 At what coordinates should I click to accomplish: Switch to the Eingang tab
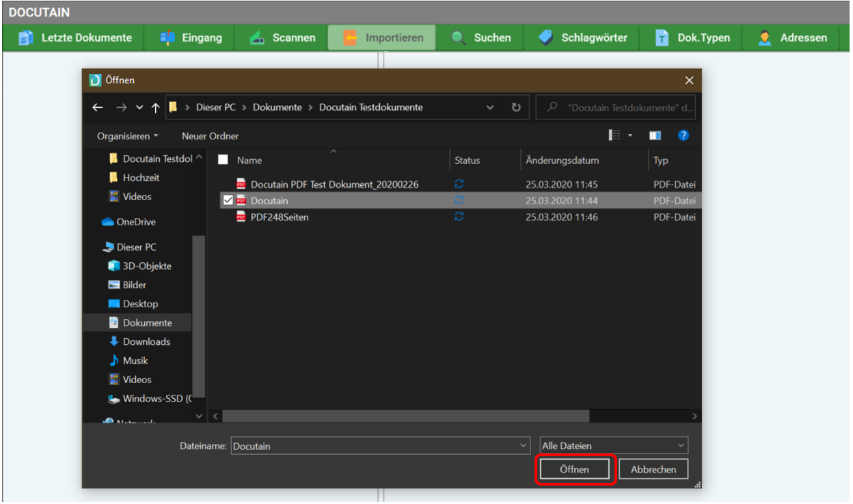tap(190, 38)
